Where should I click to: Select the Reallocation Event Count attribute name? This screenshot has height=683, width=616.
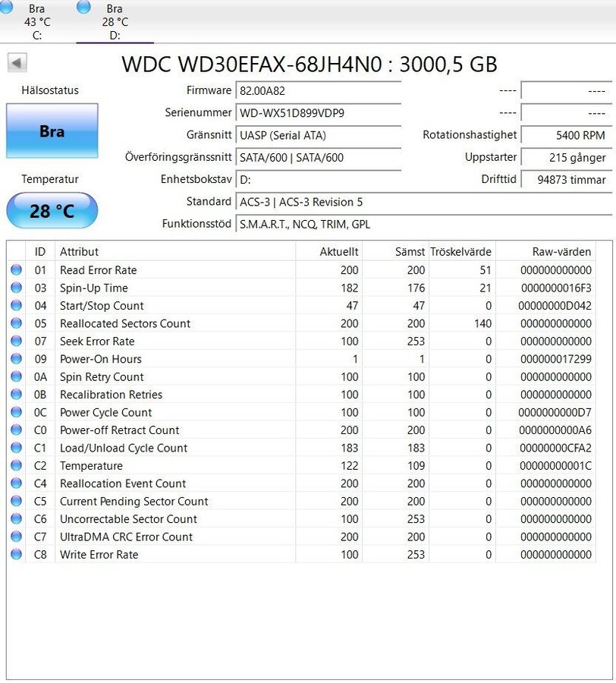coord(123,483)
